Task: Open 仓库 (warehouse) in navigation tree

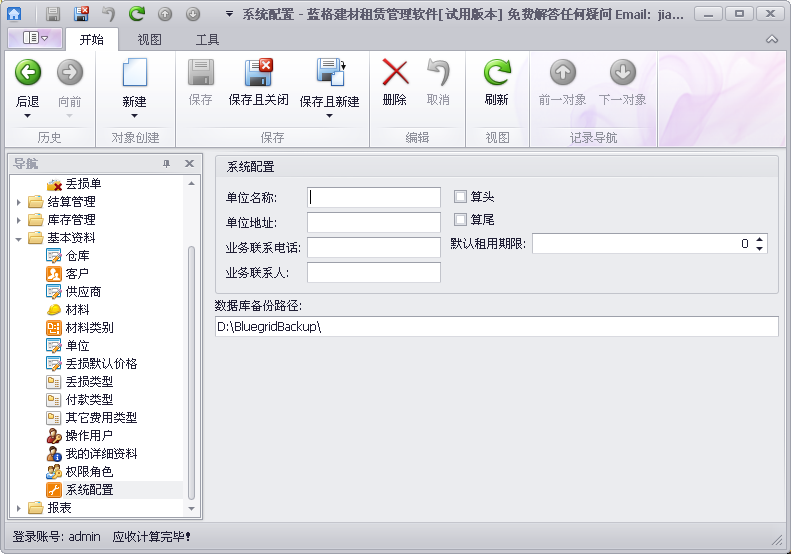Action: [x=77, y=256]
